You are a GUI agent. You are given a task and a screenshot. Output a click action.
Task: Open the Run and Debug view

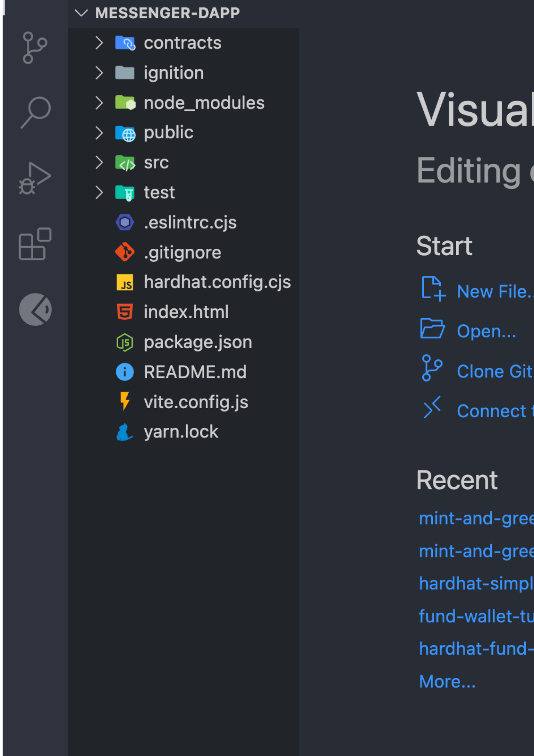click(x=35, y=178)
